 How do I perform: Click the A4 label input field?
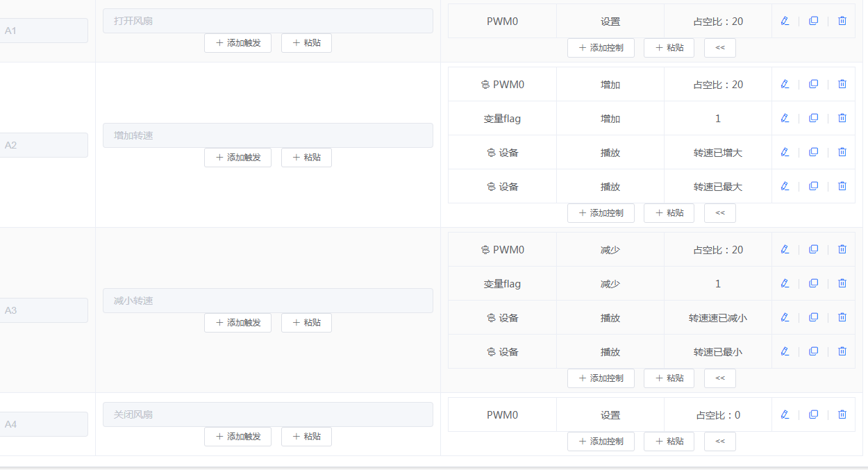click(x=44, y=423)
